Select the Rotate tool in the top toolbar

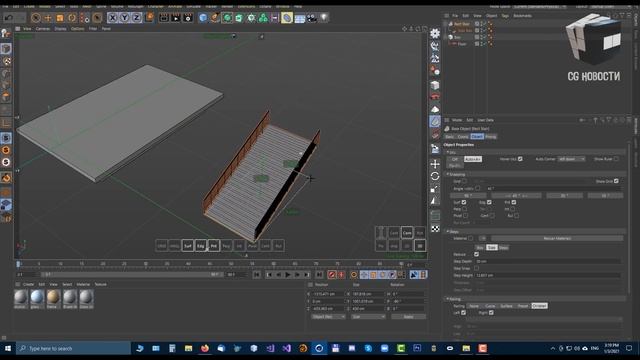click(72, 18)
